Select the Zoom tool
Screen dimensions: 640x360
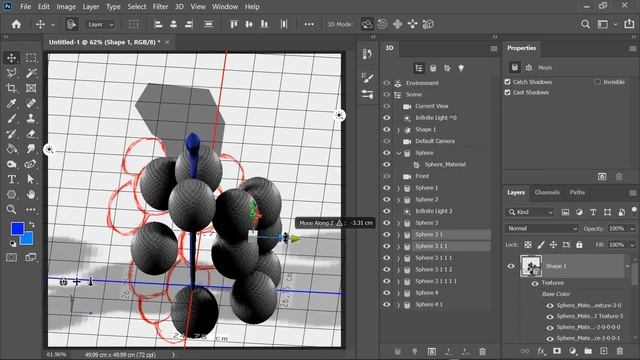pos(11,209)
